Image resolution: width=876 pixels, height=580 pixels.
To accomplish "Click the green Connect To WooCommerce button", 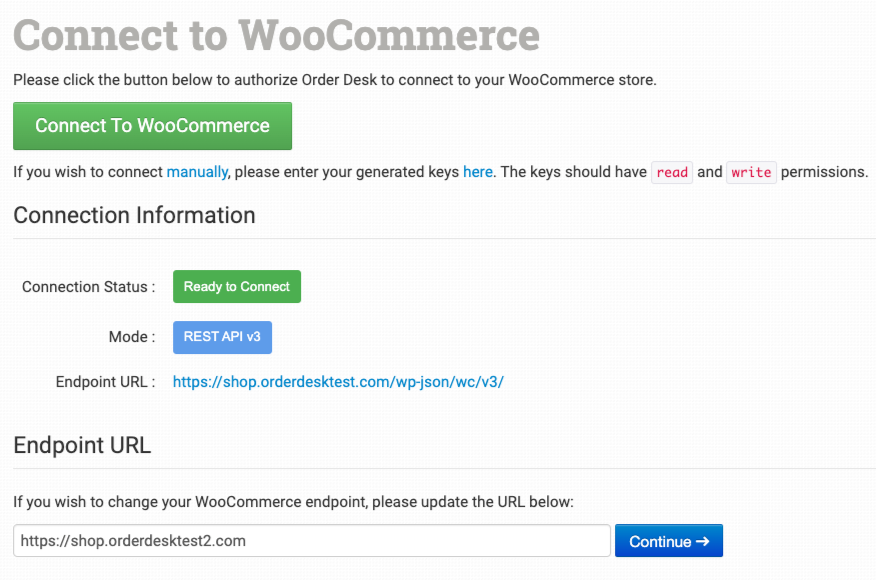I will coord(152,126).
